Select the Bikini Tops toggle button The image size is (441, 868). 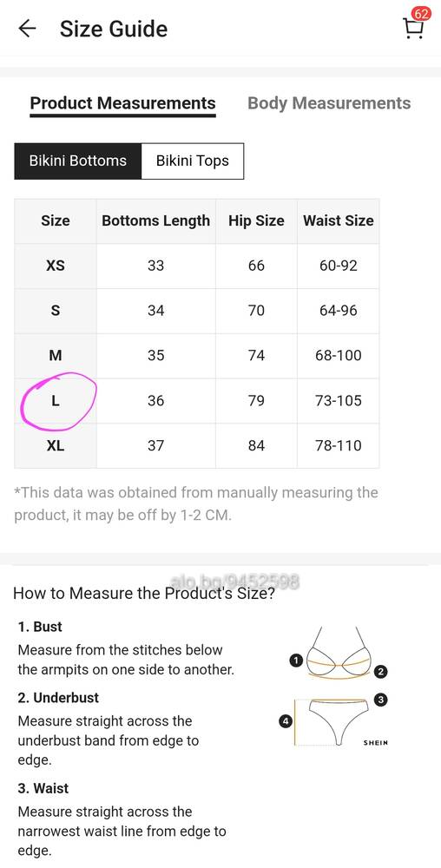click(193, 161)
